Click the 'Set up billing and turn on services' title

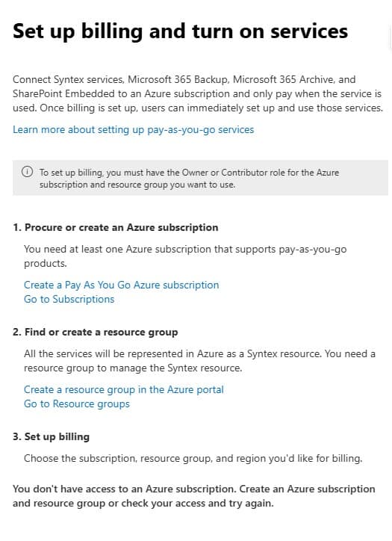pos(180,31)
